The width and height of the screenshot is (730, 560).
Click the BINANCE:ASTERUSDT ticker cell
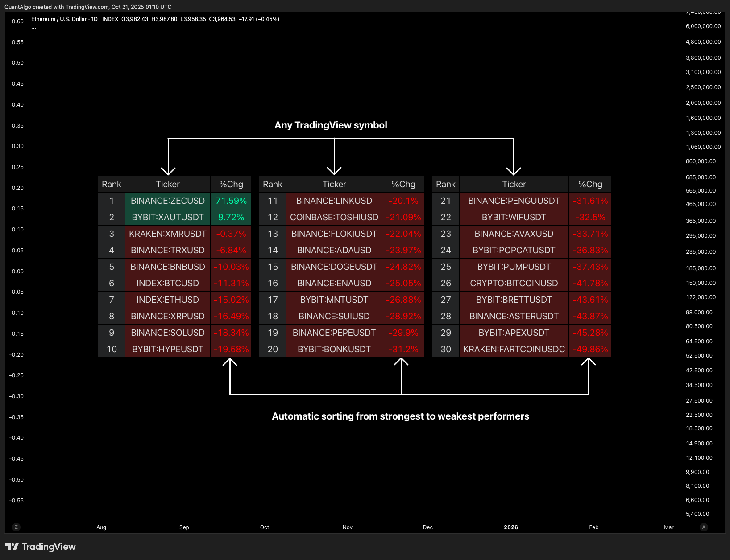(x=514, y=316)
